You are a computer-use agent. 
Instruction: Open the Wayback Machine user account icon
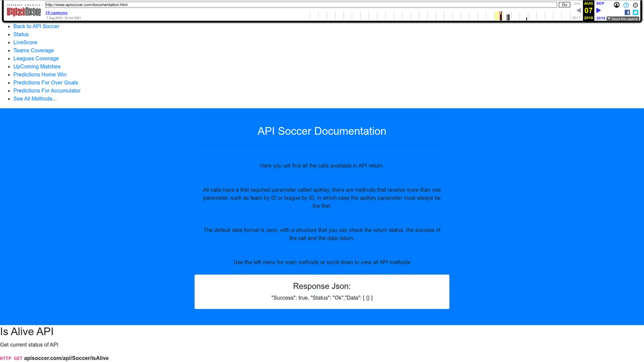tap(617, 5)
